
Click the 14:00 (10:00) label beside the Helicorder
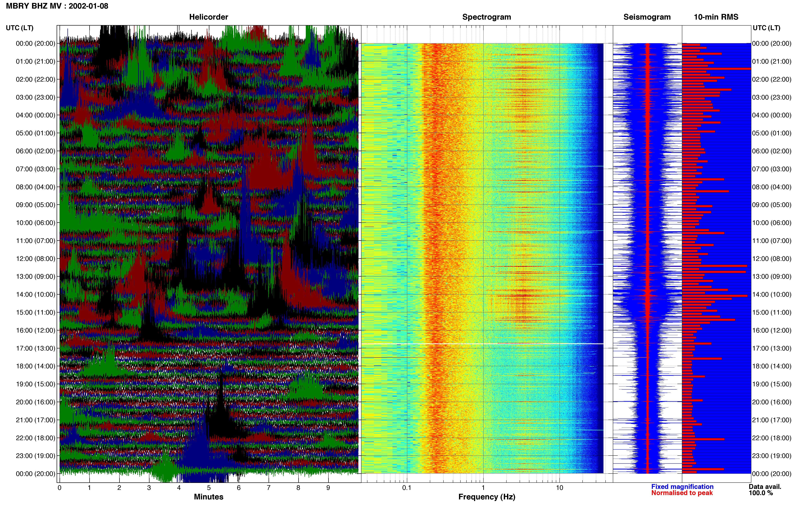click(36, 295)
